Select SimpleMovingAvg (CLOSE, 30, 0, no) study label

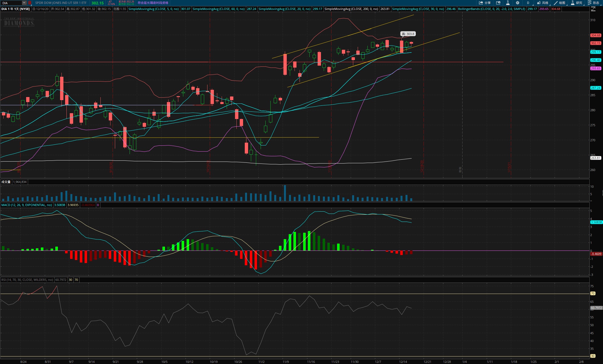pos(418,9)
